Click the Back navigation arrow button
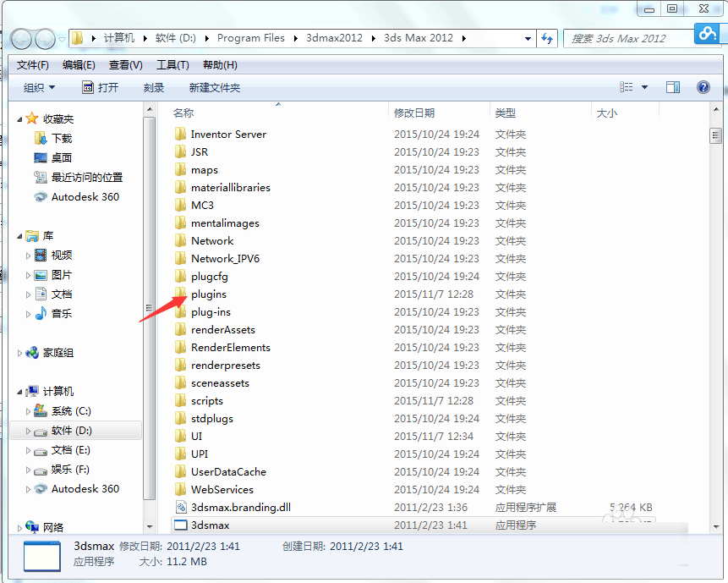This screenshot has height=583, width=728. (x=22, y=40)
